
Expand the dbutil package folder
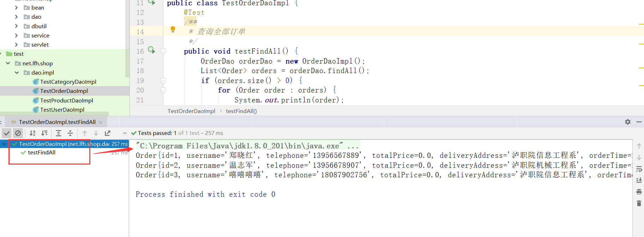click(x=16, y=26)
